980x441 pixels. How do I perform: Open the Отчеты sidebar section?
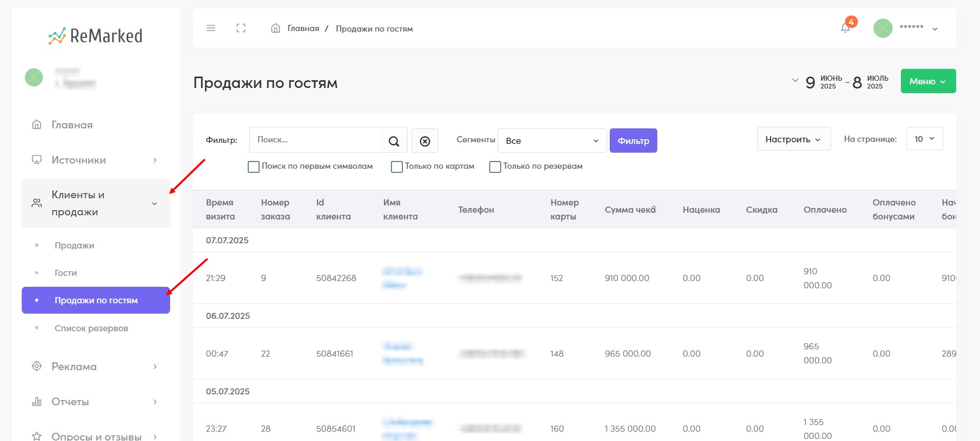click(x=70, y=402)
